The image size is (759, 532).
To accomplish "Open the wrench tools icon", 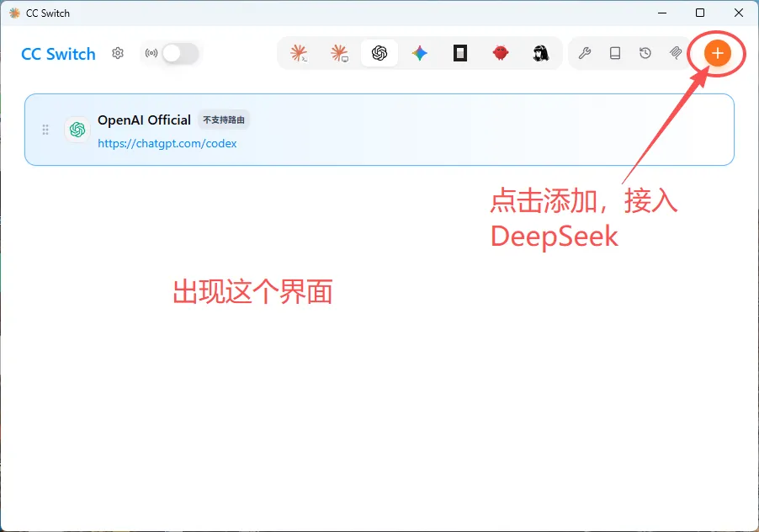I will [x=585, y=53].
